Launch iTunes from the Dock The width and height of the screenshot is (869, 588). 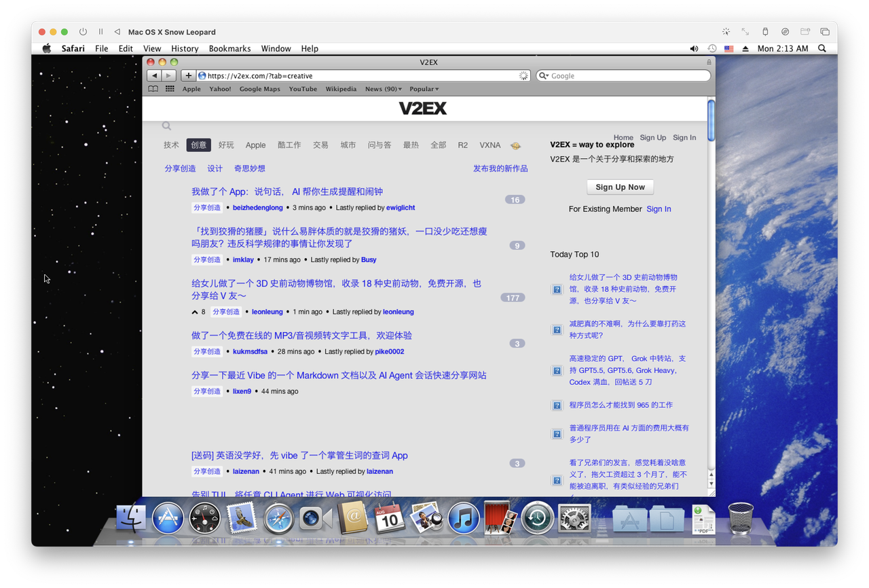[464, 519]
